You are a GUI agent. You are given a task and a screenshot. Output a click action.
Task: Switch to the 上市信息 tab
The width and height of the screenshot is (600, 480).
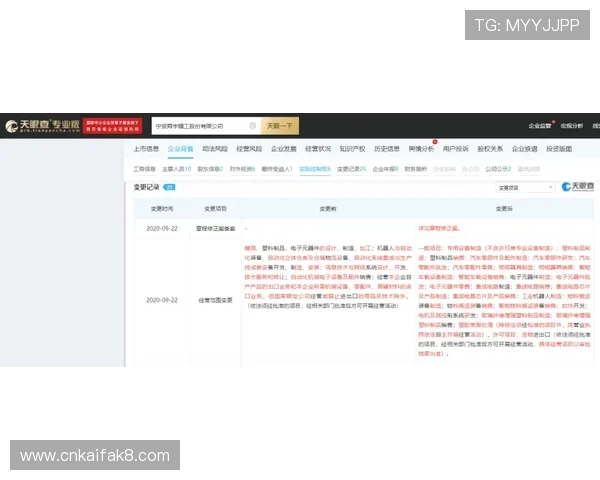(x=146, y=149)
